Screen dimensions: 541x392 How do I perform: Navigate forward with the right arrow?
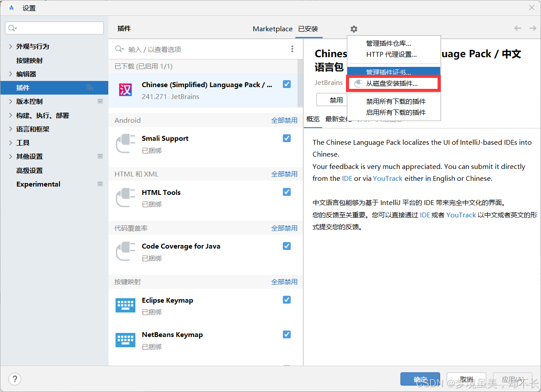(533, 28)
